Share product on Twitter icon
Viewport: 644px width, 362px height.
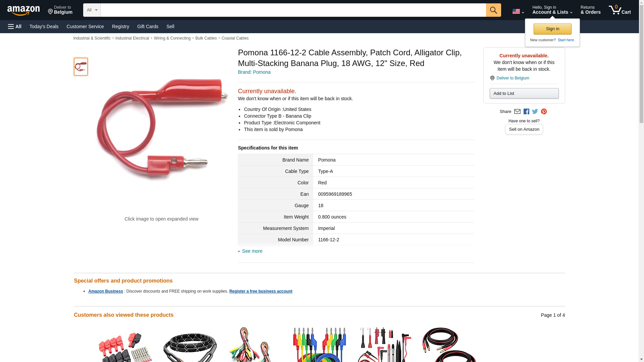point(535,112)
